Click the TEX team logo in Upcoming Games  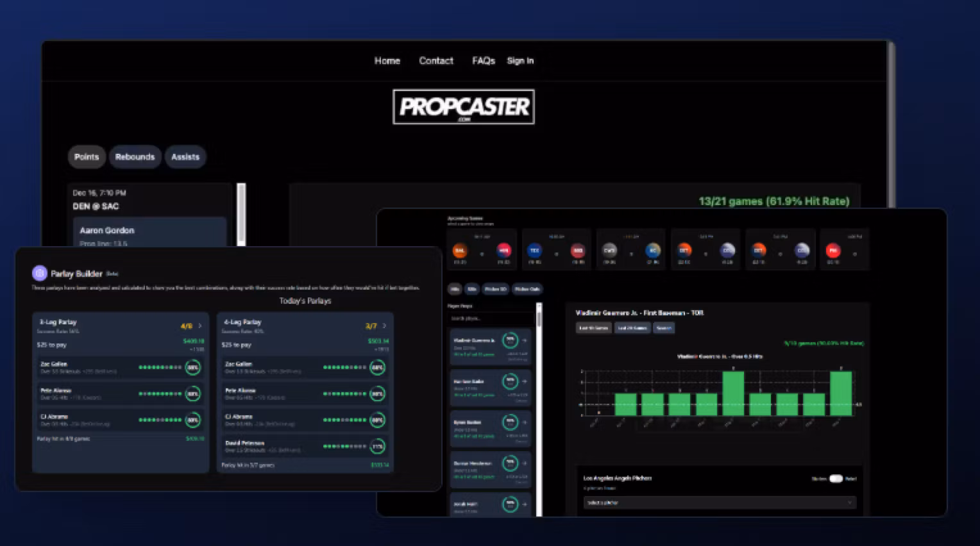[534, 250]
